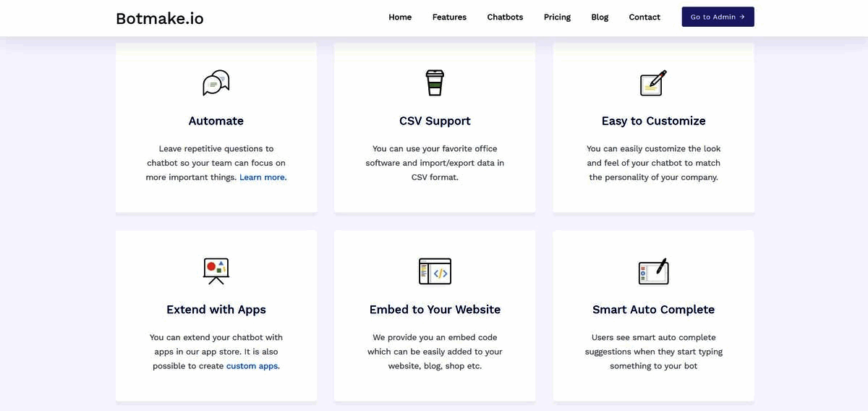Click the chat bubbles Automate icon

(216, 83)
